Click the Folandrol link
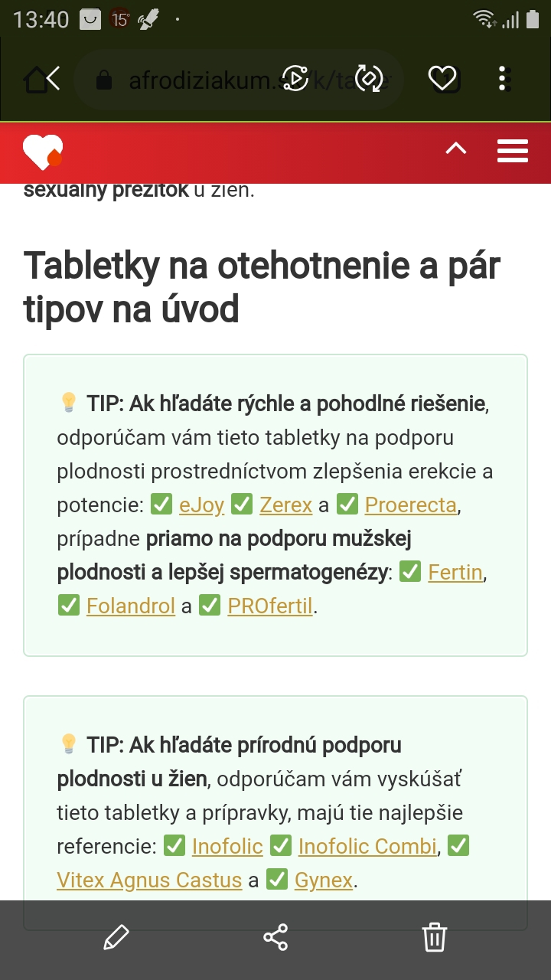551x980 pixels. [131, 606]
